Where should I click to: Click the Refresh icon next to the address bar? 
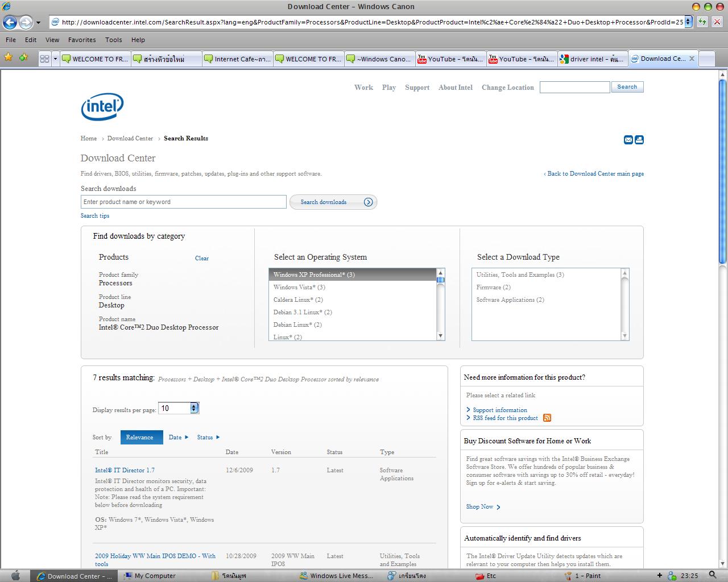pos(702,22)
